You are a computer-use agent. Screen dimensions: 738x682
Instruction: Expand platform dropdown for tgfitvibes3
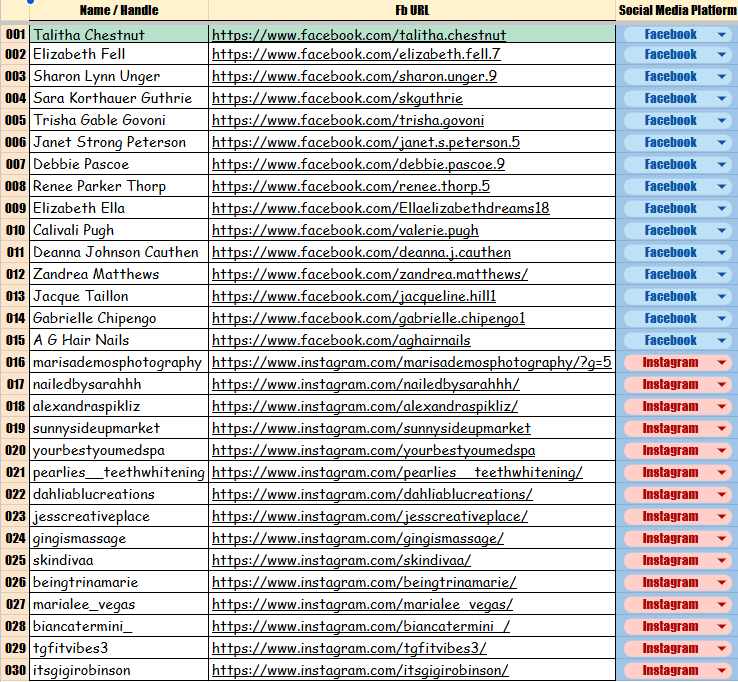tap(722, 649)
